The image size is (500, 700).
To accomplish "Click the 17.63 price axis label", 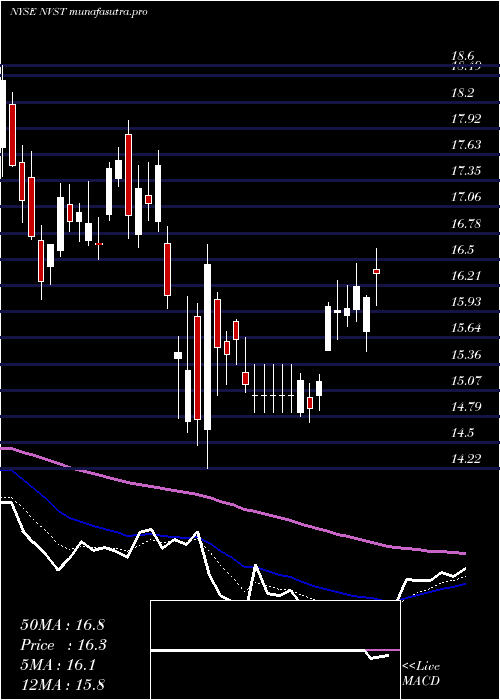I will click(466, 145).
